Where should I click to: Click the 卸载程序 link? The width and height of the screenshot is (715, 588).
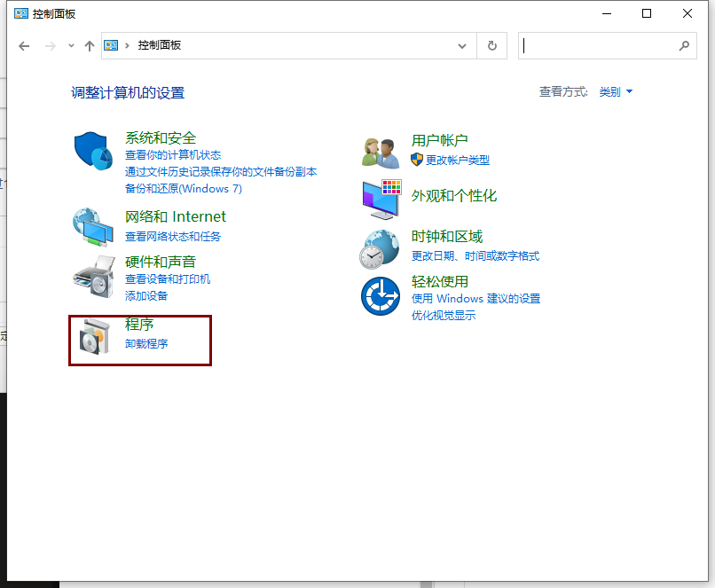pyautogui.click(x=146, y=343)
